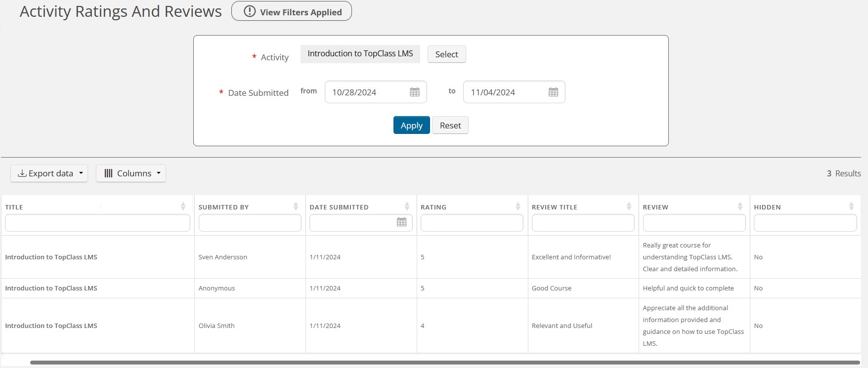
Task: Click the review starting 'Appreciate all the additional'
Action: click(693, 326)
